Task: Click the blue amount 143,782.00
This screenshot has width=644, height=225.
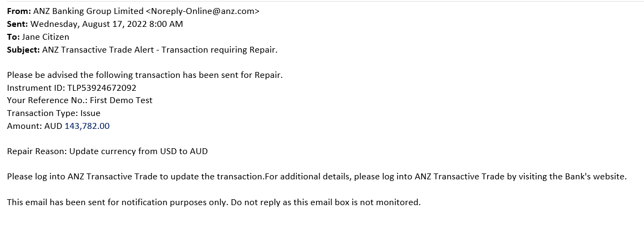Action: 87,126
